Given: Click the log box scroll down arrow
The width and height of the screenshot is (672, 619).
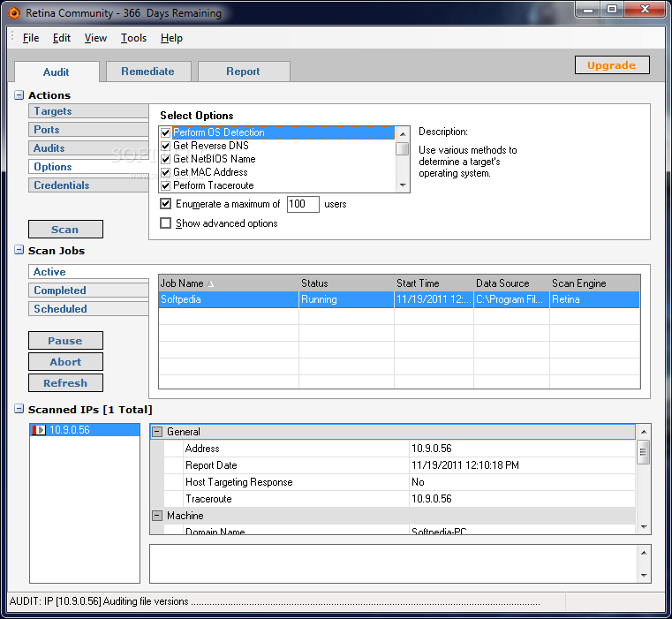Looking at the screenshot, I should pyautogui.click(x=643, y=575).
